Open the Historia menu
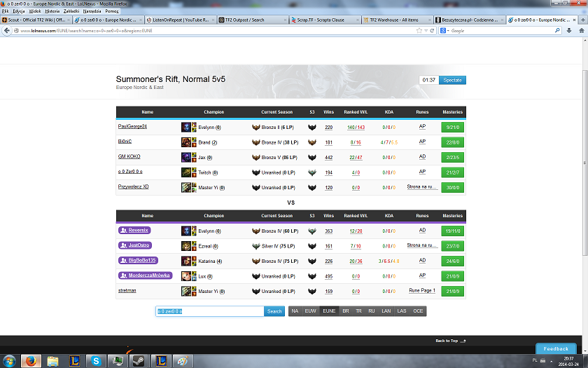The width and height of the screenshot is (588, 368). [x=52, y=11]
